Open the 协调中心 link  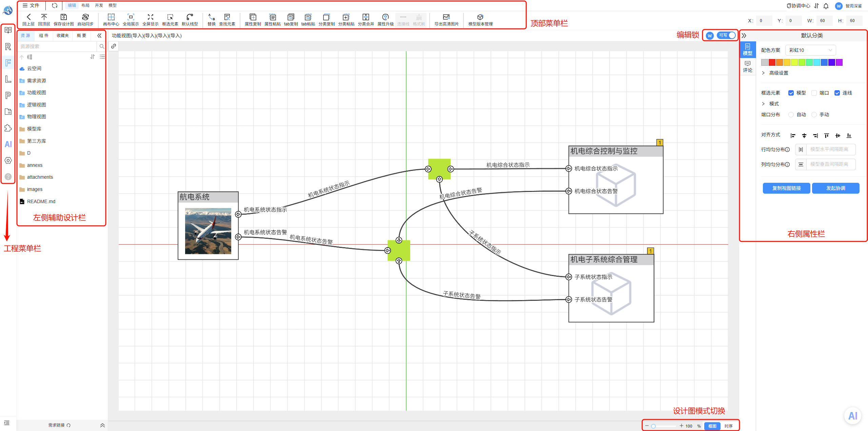pyautogui.click(x=798, y=6)
